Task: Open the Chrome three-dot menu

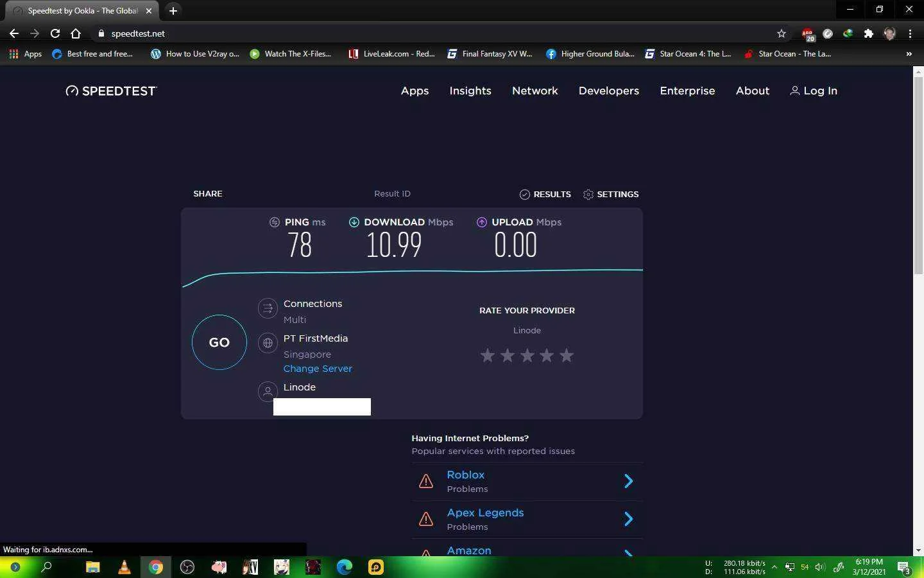Action: click(x=910, y=33)
